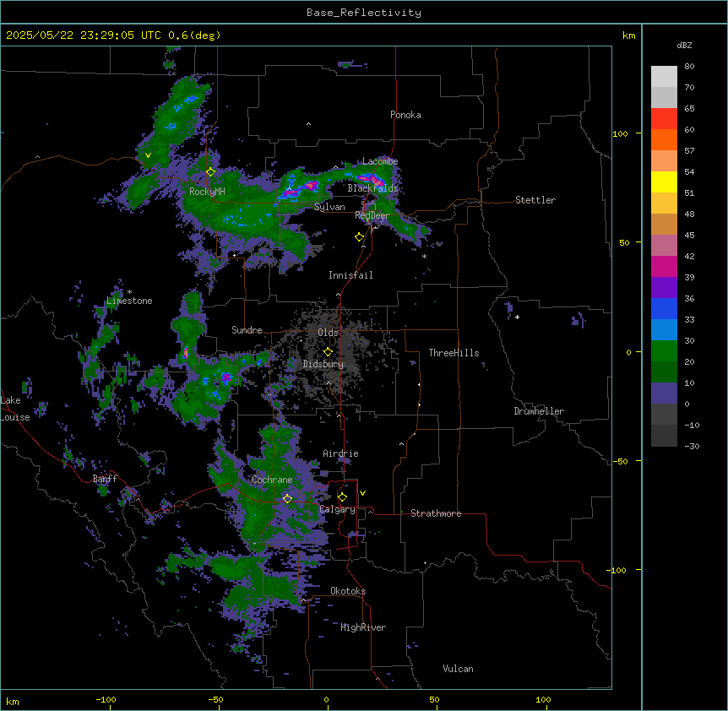Click the yellow diamond marker south of RedDeer
The width and height of the screenshot is (728, 711).
point(360,237)
